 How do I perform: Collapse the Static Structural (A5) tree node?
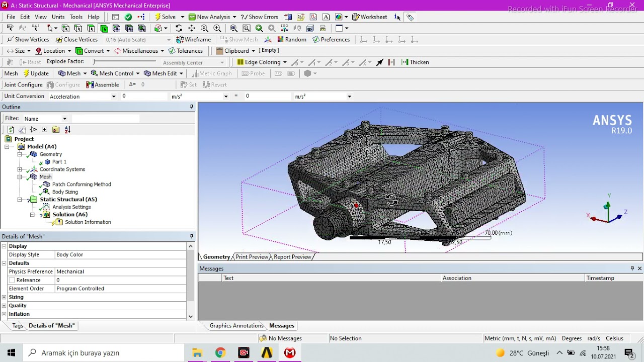coord(20,200)
